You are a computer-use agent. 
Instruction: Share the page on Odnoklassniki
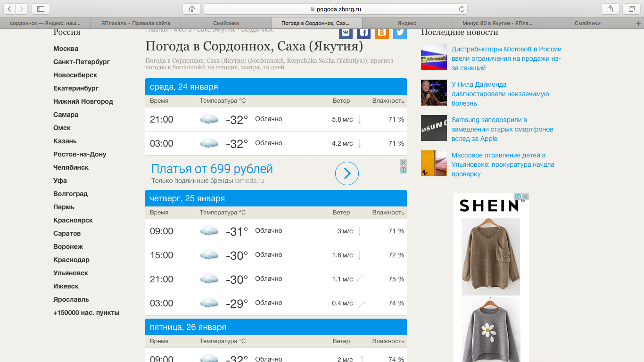tap(382, 32)
